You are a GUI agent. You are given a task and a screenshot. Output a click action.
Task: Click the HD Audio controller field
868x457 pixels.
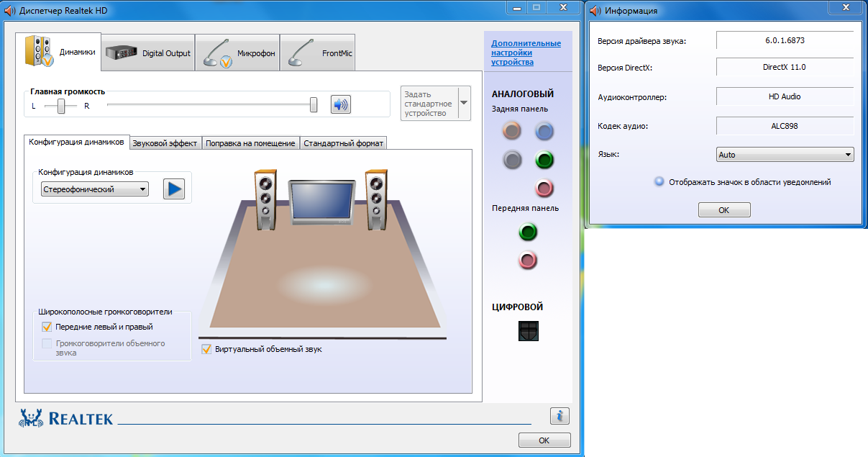[x=785, y=96]
